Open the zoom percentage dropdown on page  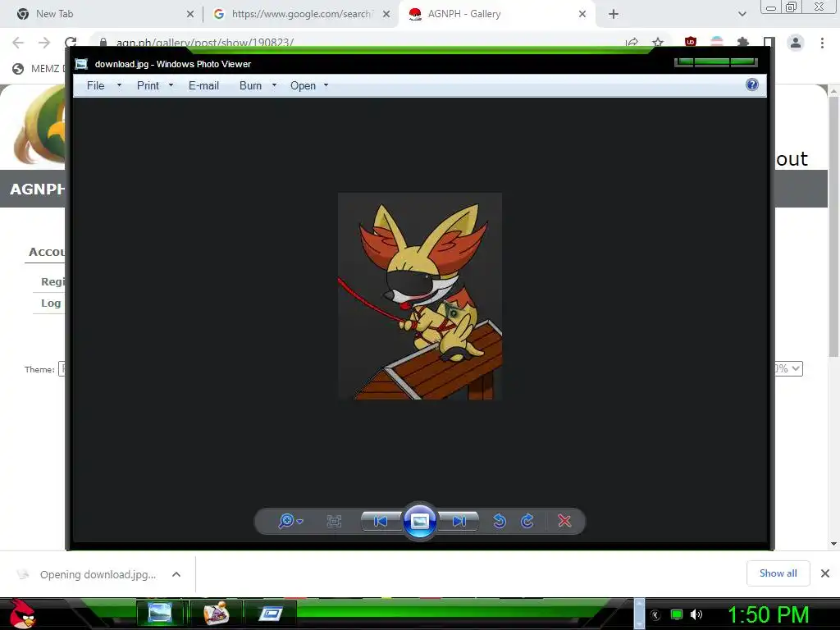[x=788, y=368]
